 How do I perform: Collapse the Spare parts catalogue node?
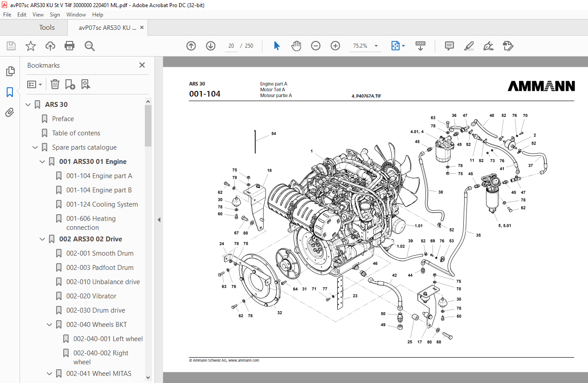pyautogui.click(x=35, y=147)
